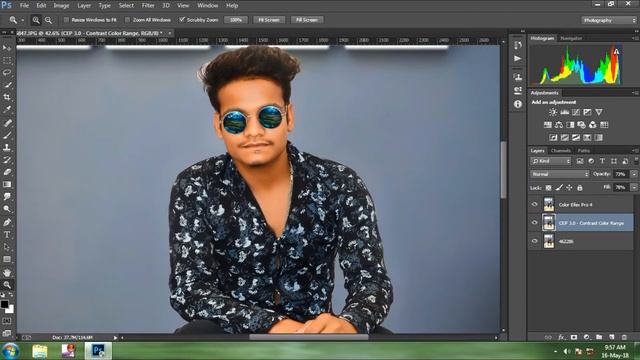Click the Fill Screen button
The height and width of the screenshot is (360, 640).
[x=307, y=20]
